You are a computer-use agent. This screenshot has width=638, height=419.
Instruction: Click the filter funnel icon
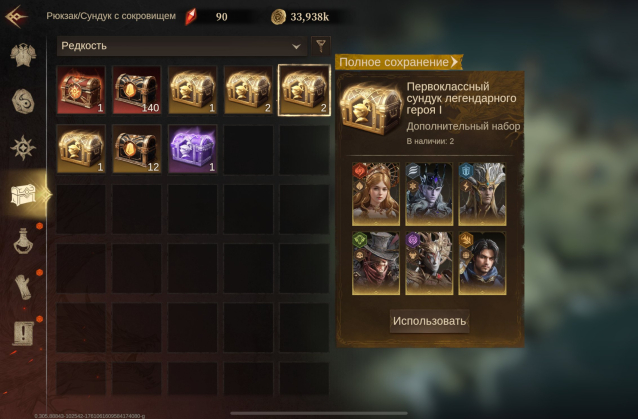coord(321,46)
